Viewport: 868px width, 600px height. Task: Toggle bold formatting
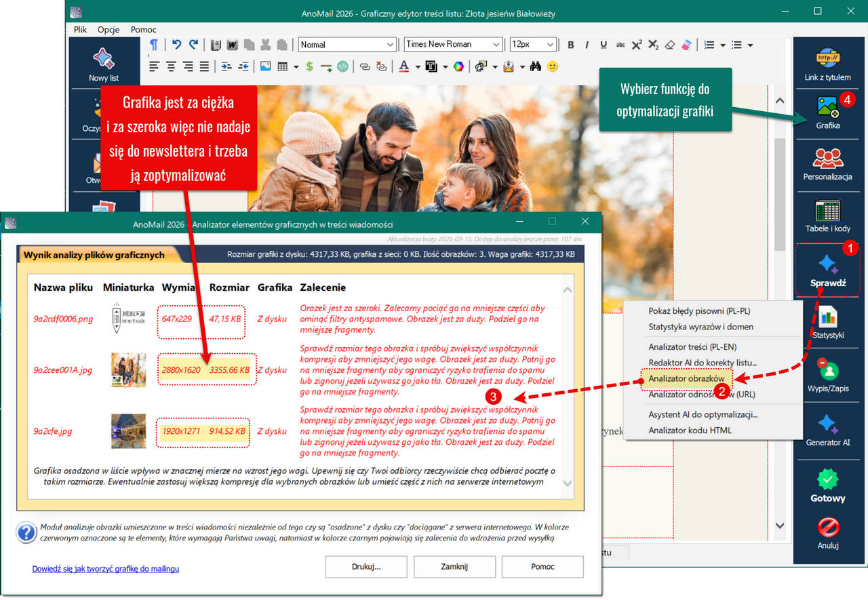pos(570,45)
